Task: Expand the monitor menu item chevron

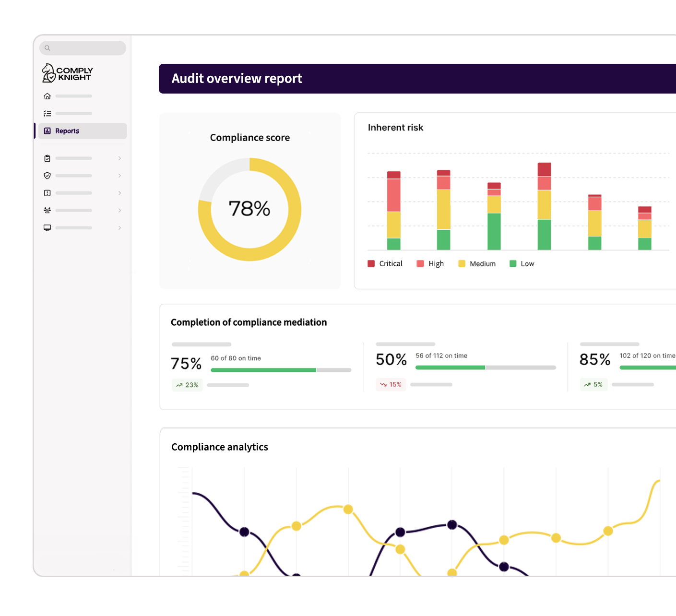Action: 119,228
